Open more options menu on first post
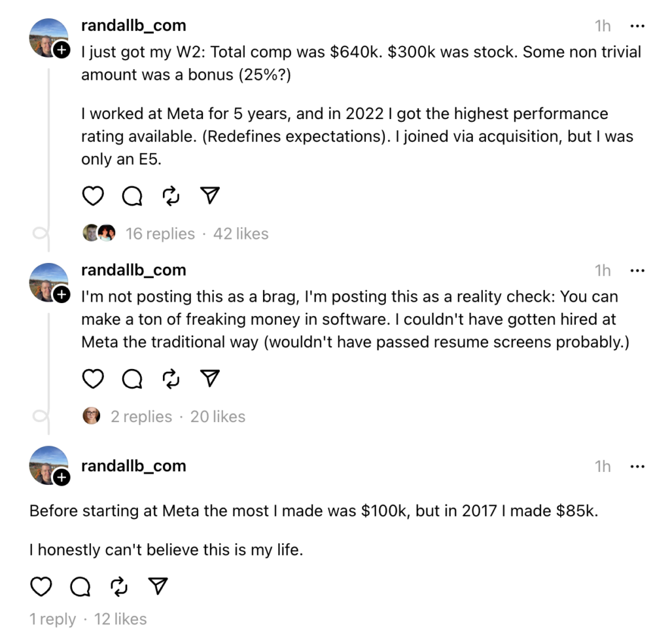This screenshot has width=670, height=644. pos(637,26)
